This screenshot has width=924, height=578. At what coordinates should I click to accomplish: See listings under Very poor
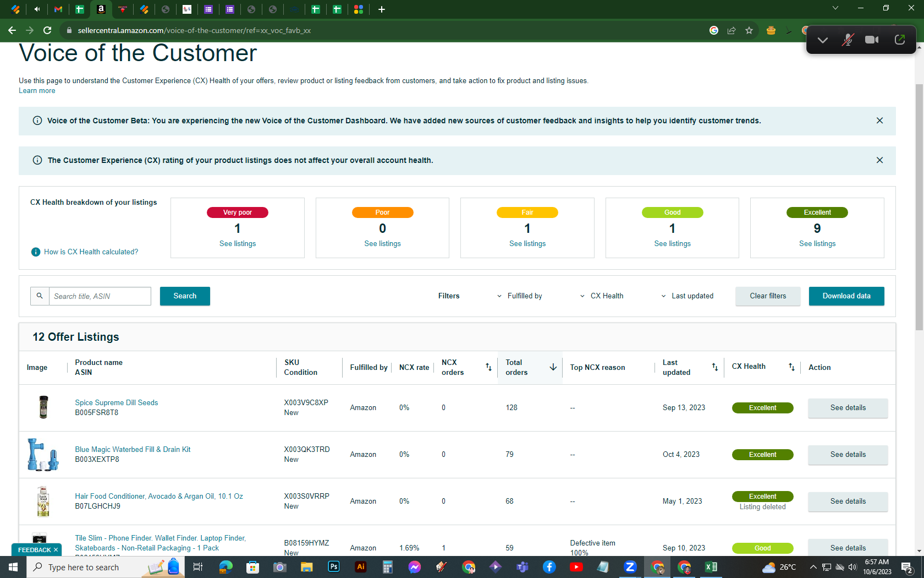point(238,244)
